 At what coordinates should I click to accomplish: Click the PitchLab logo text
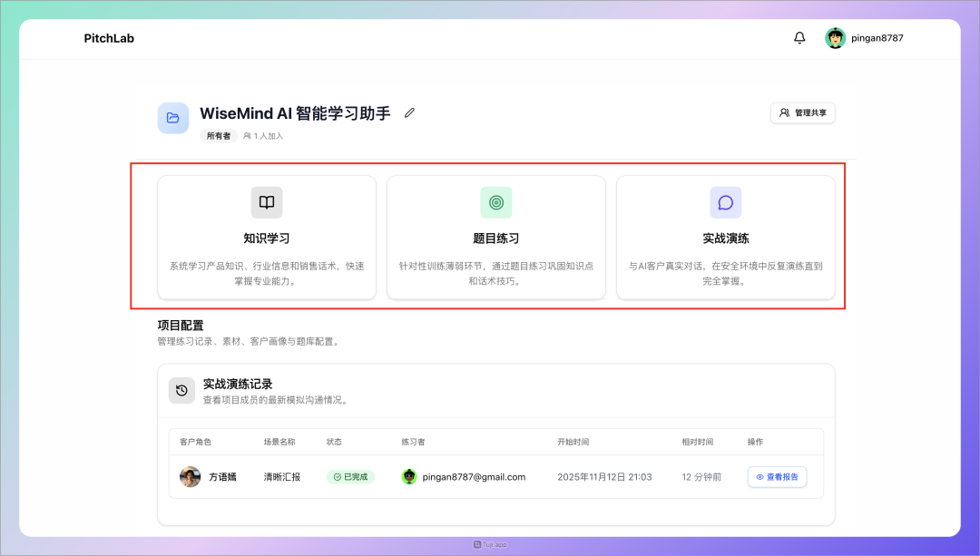(109, 38)
